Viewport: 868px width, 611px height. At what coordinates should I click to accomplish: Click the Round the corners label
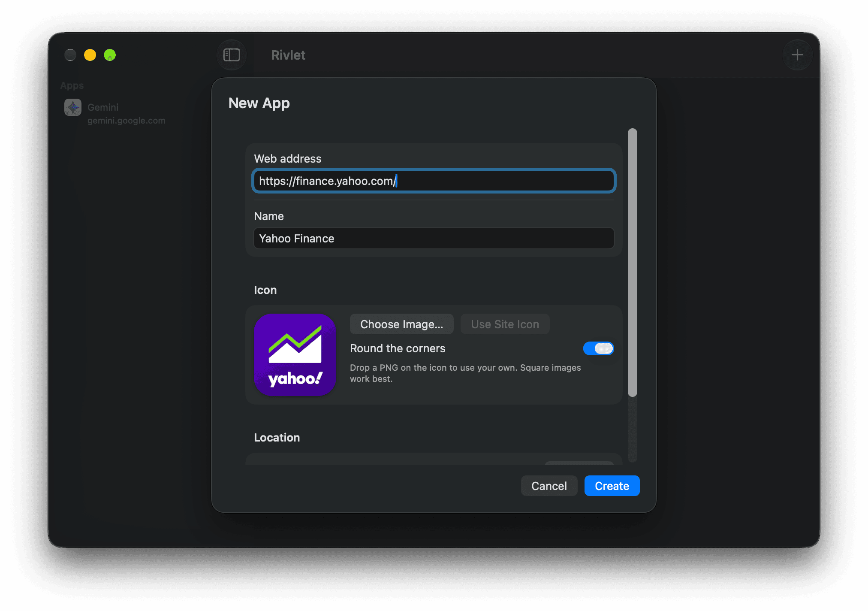tap(398, 348)
